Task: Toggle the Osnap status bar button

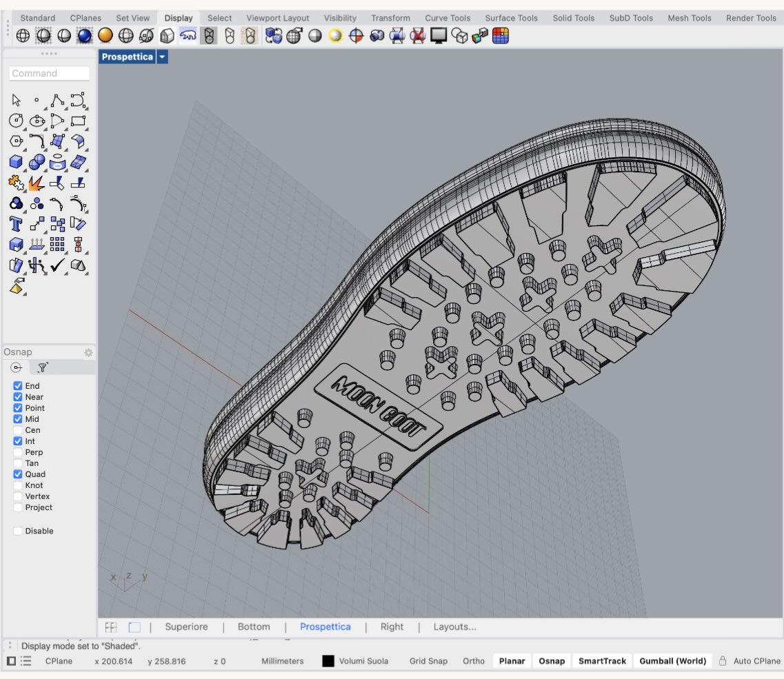Action: [x=552, y=660]
